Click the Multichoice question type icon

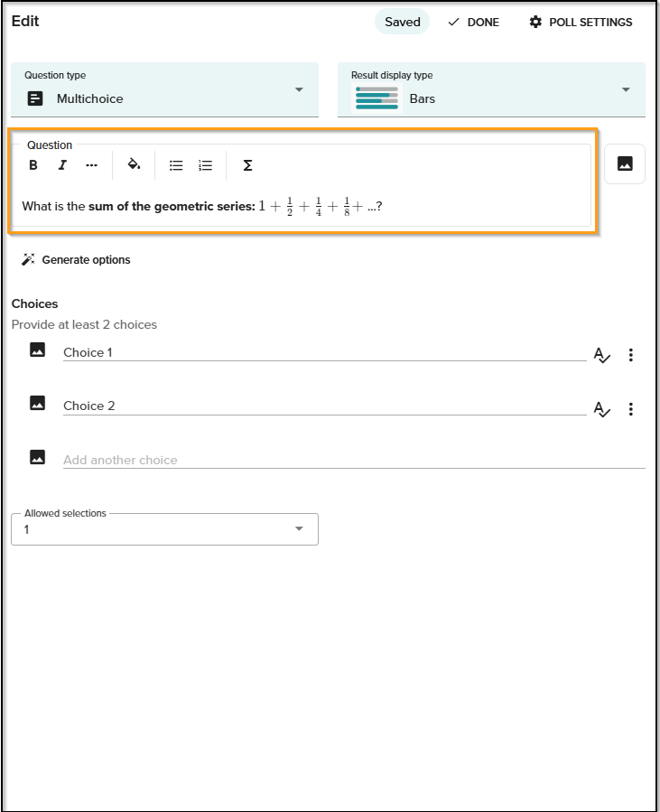tap(34, 98)
